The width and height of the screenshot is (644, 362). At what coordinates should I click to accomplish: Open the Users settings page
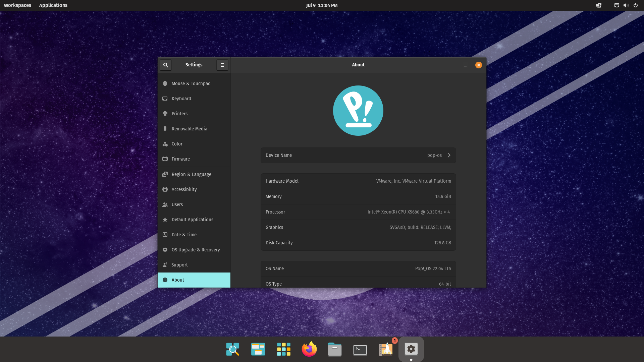tap(177, 204)
